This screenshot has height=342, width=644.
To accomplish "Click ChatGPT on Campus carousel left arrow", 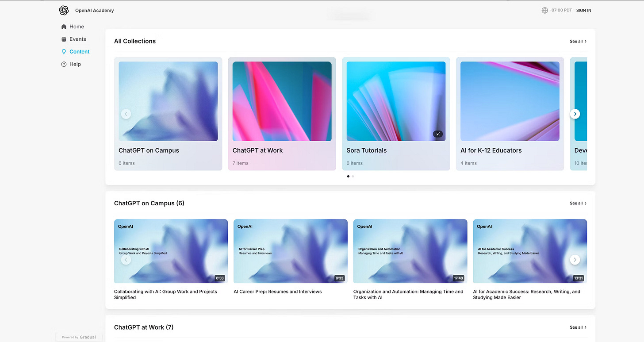I will coord(126,260).
